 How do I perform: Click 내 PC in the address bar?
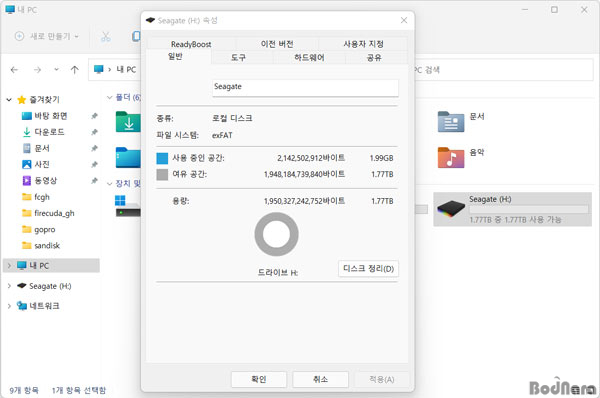(x=126, y=70)
